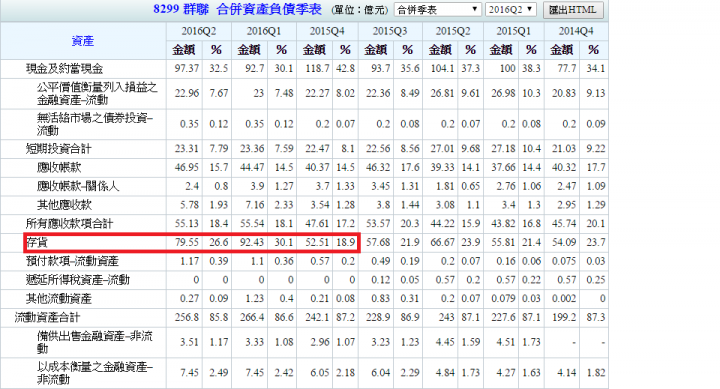Image resolution: width=720 pixels, height=389 pixels.
Task: Open the 2016Q2 quarter dropdown
Action: (x=511, y=10)
